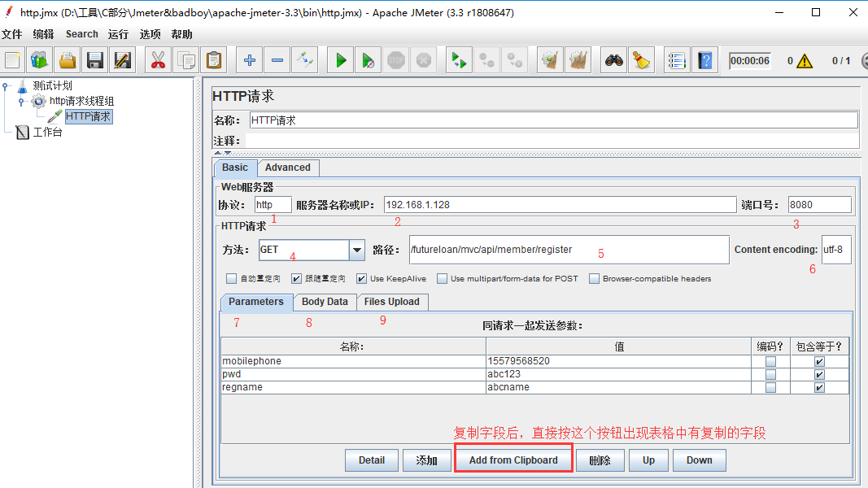
Task: Collapse all nodes with minus icon
Action: 277,60
